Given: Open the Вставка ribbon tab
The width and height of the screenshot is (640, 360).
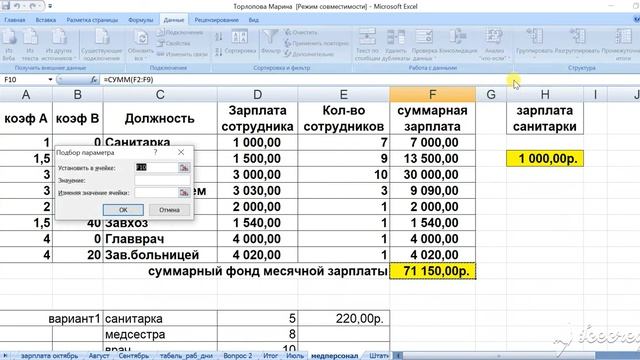Looking at the screenshot, I should click(x=46, y=20).
